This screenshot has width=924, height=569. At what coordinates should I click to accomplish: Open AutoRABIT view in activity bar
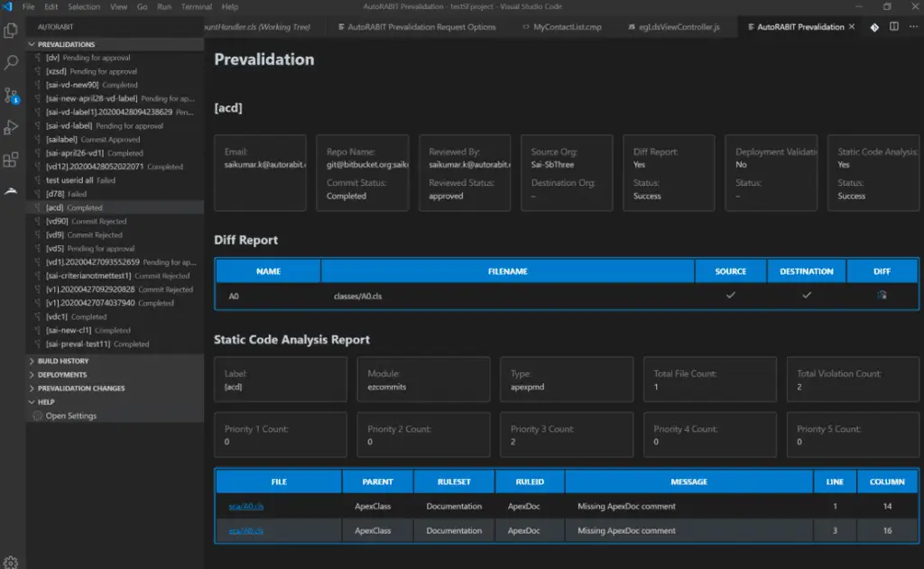click(11, 191)
